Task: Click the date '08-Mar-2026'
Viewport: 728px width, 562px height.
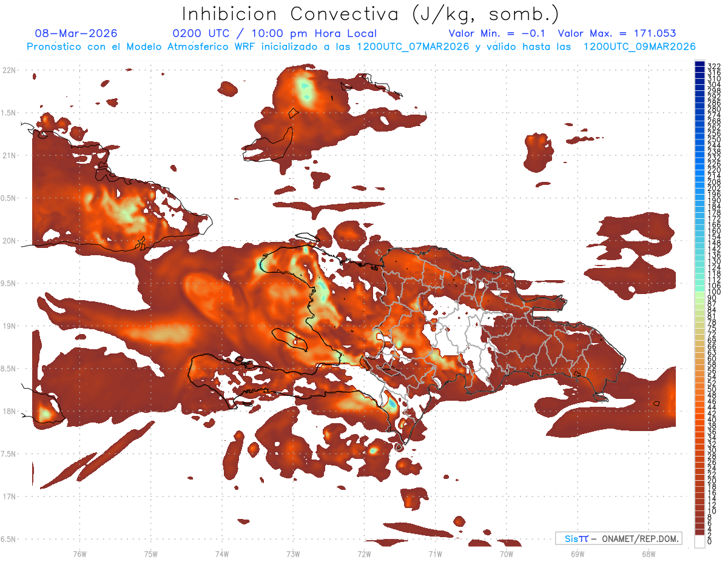Action: 76,34
